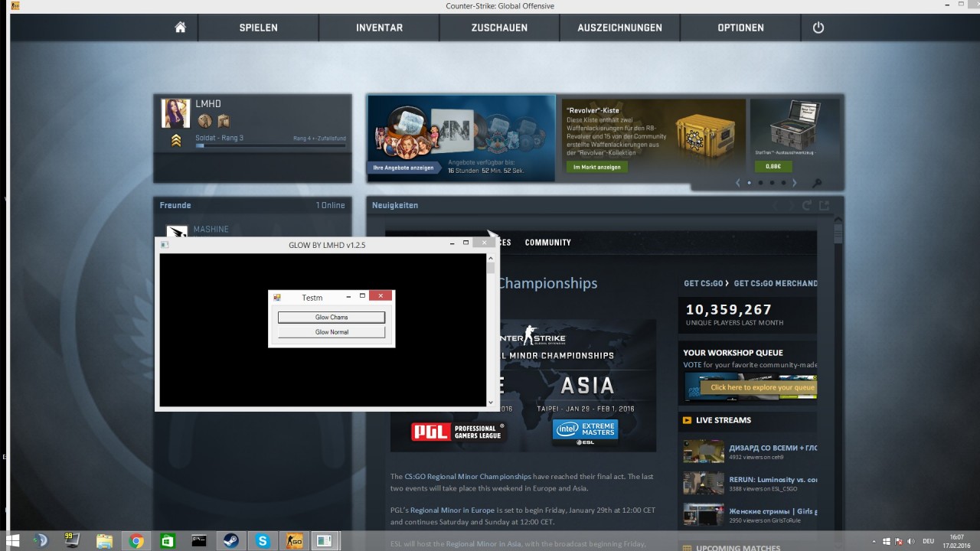Viewport: 980px width, 551px height.
Task: Go to previous store page arrow
Action: click(738, 183)
